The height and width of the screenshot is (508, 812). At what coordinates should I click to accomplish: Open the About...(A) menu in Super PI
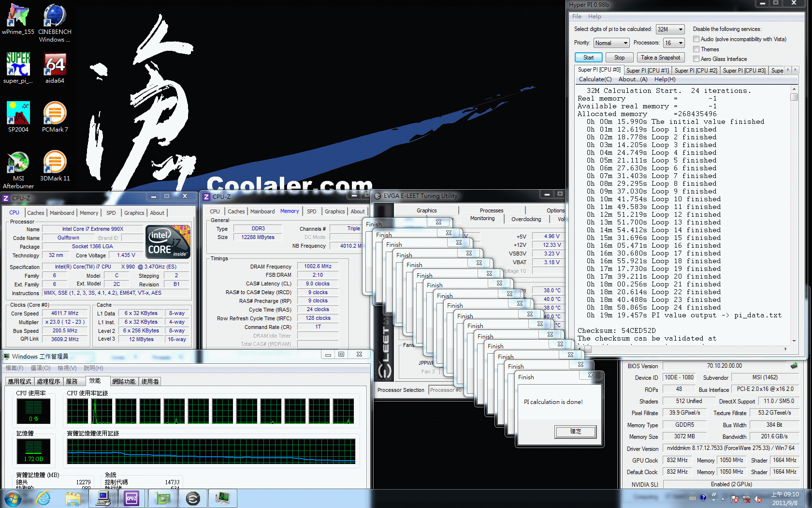[633, 79]
